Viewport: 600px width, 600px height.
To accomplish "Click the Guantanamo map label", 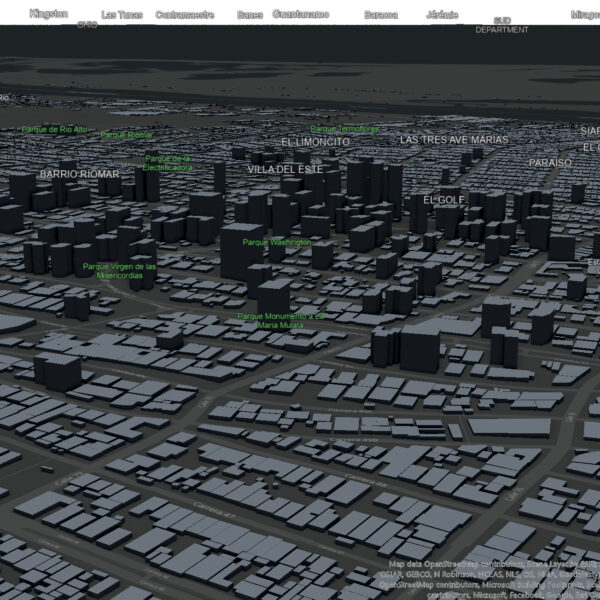I will click(x=301, y=14).
